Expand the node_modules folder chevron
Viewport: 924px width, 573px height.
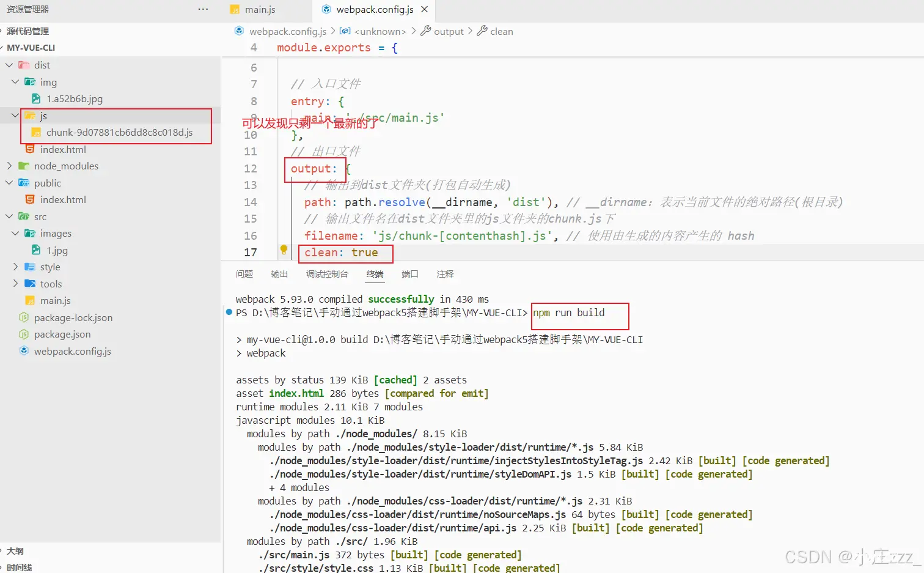coord(9,166)
